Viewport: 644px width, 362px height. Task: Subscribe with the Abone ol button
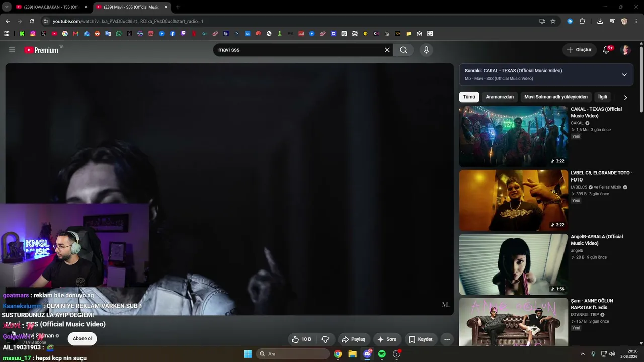pos(83,338)
